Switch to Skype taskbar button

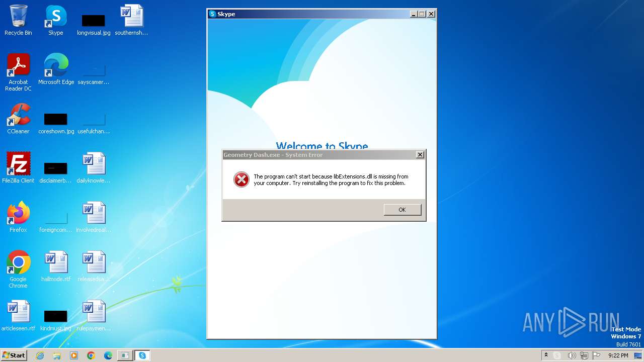pos(142,355)
